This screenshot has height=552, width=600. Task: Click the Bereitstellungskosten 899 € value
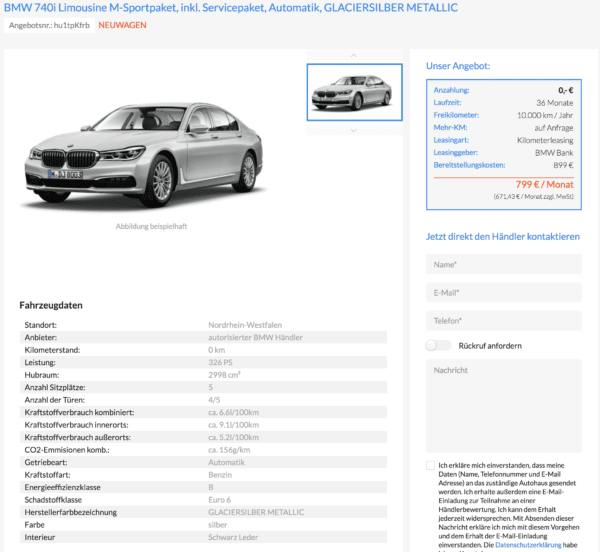pyautogui.click(x=563, y=165)
